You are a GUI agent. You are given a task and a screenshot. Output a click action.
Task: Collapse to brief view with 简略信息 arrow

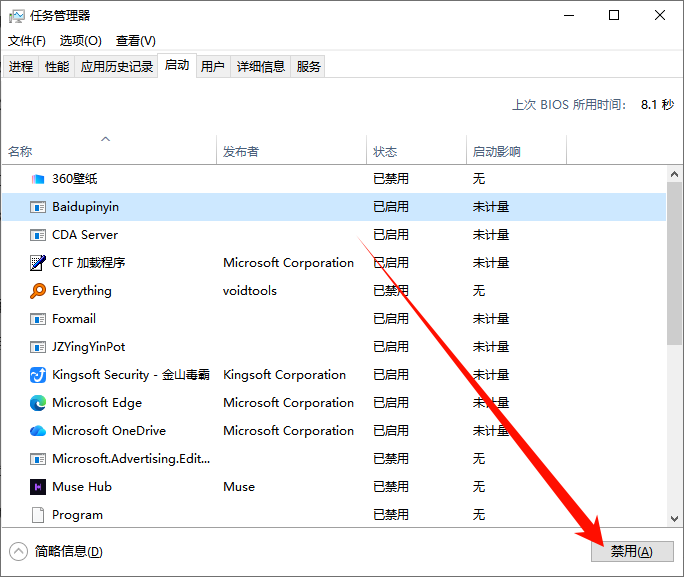(18, 552)
